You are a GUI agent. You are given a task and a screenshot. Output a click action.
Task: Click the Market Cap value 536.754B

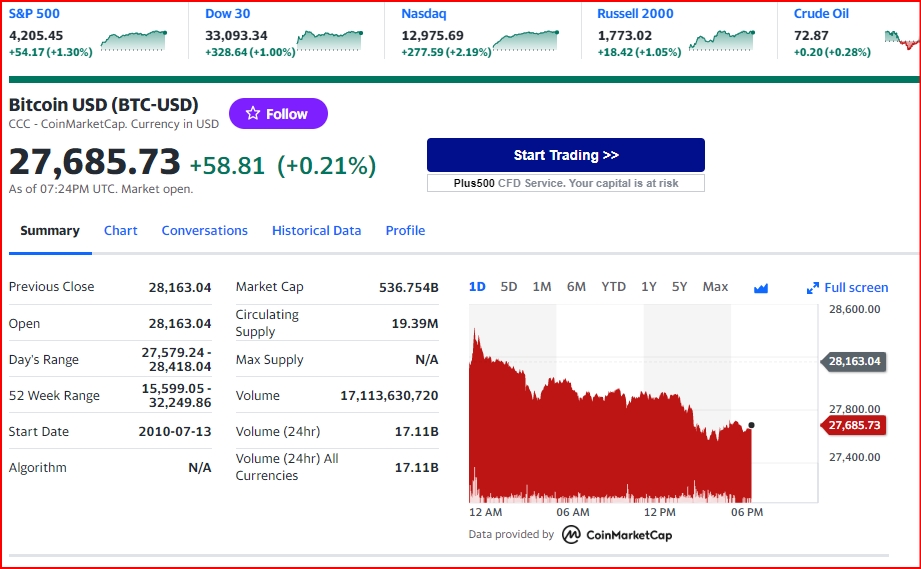[x=409, y=287]
